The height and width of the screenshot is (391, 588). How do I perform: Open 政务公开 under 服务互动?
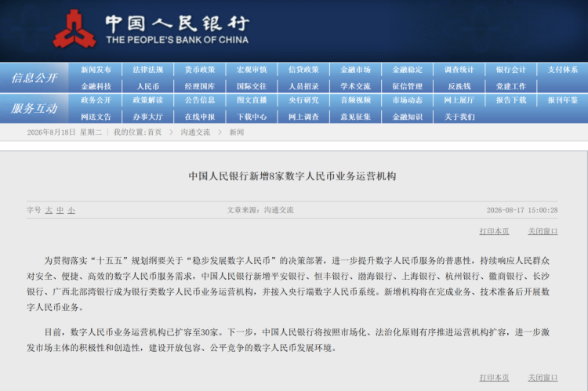(x=96, y=100)
